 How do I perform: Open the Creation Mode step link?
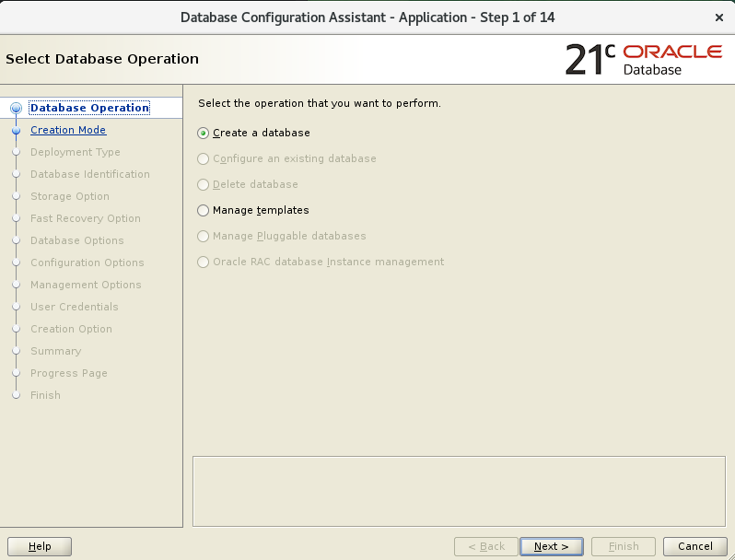[68, 130]
